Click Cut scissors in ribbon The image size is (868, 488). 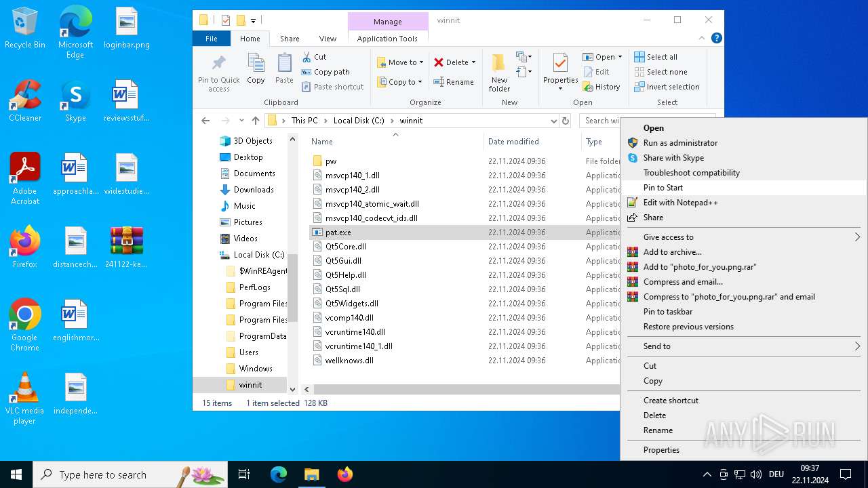[315, 57]
